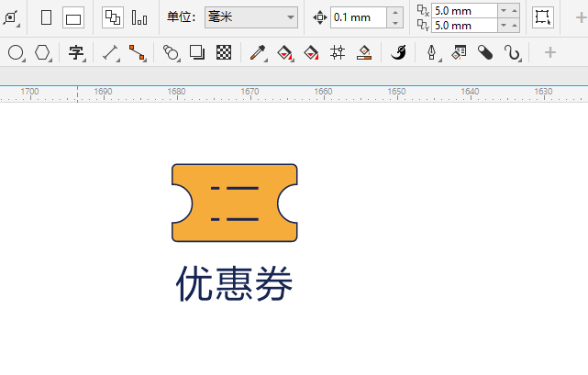This screenshot has width=588, height=375.
Task: Toggle the treat-as-filled frame icon
Action: (x=543, y=17)
